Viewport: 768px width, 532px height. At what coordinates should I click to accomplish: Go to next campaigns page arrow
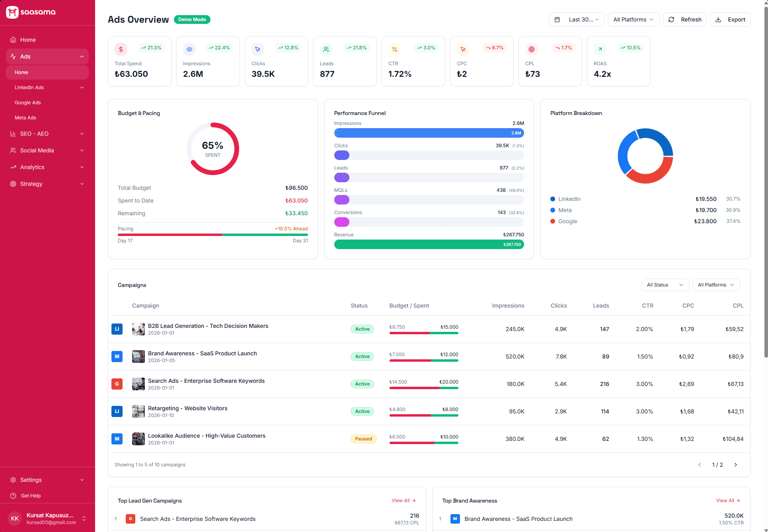[736, 465]
